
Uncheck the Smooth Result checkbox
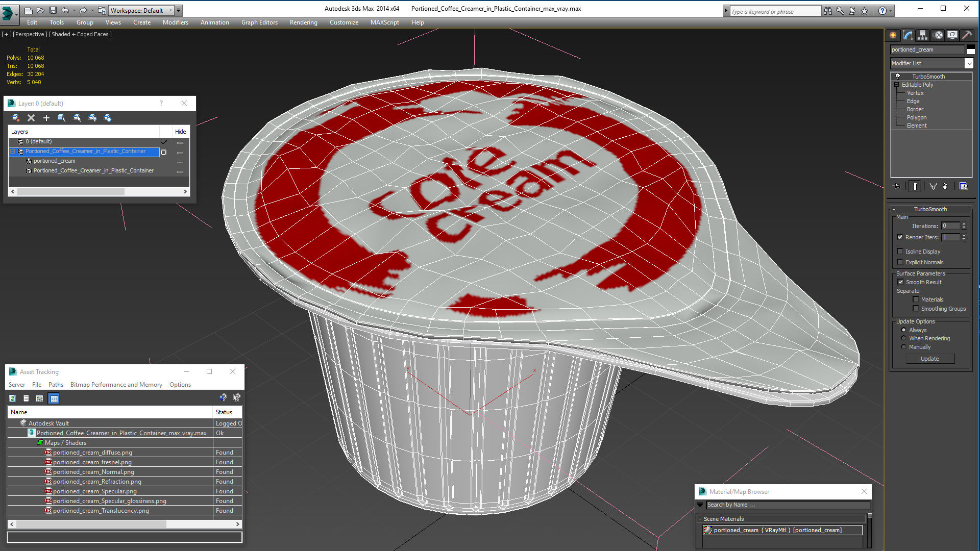[900, 282]
